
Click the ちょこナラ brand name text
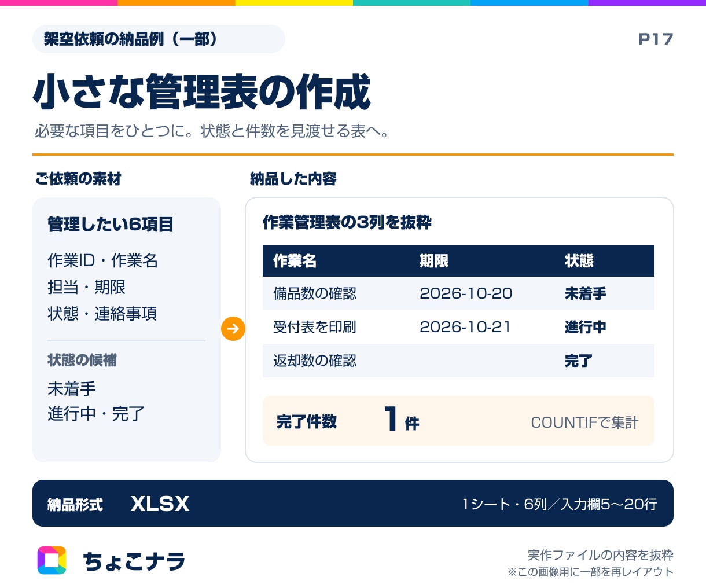coord(134,561)
